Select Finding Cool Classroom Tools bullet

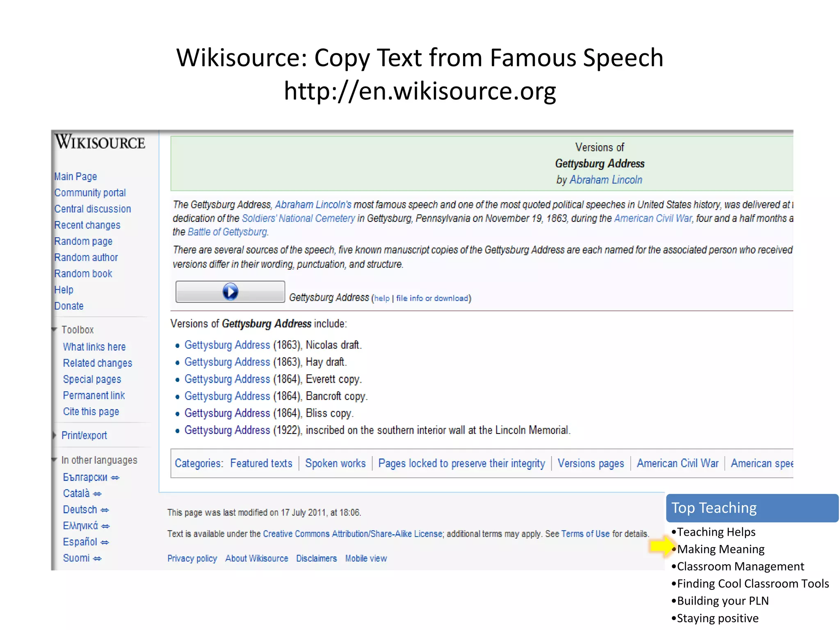coord(753,583)
